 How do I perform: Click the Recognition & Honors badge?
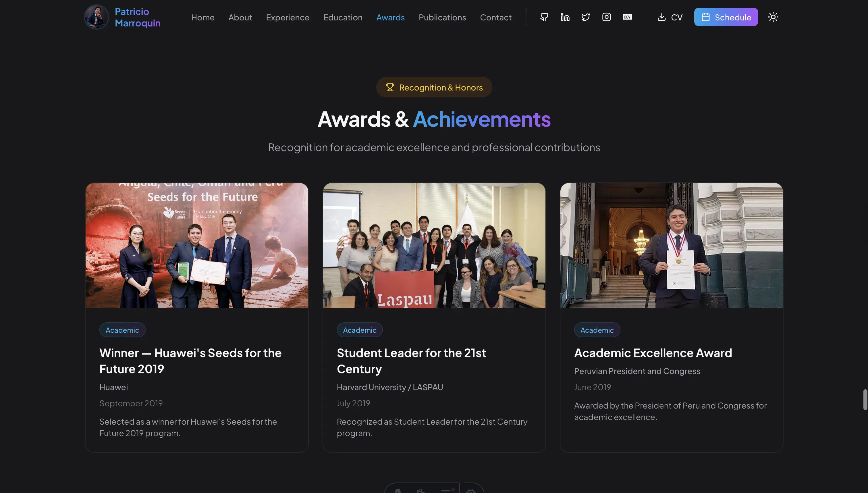click(x=434, y=87)
